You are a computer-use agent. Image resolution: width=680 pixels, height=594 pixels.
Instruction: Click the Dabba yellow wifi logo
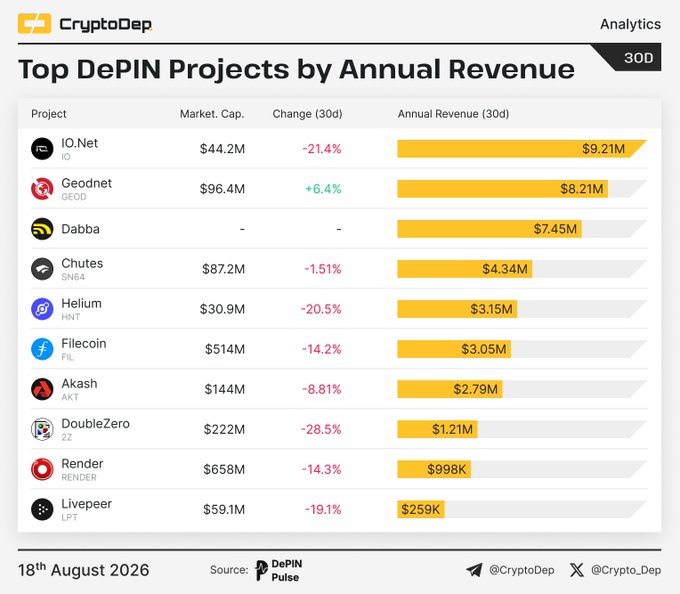point(42,229)
